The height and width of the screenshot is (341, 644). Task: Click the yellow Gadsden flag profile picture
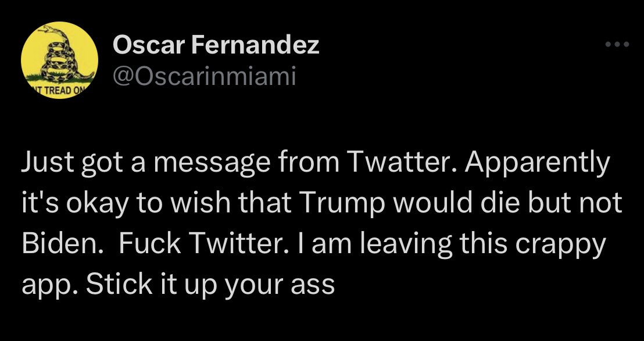(59, 61)
